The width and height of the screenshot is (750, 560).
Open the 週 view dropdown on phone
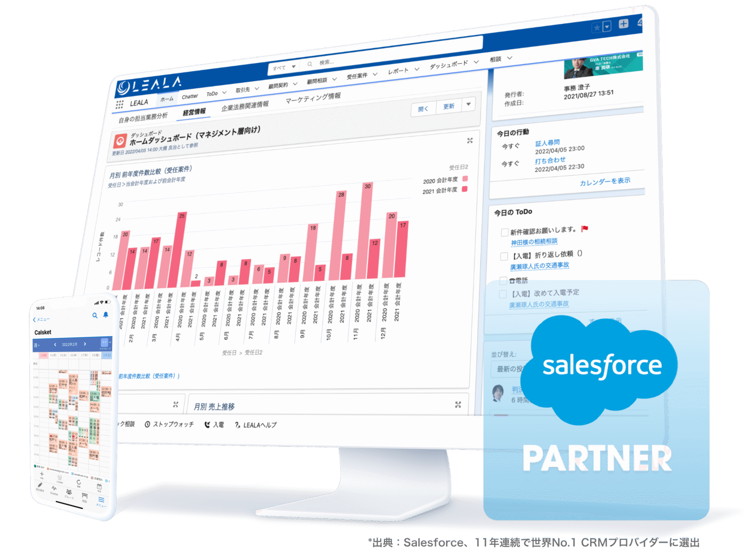(37, 345)
